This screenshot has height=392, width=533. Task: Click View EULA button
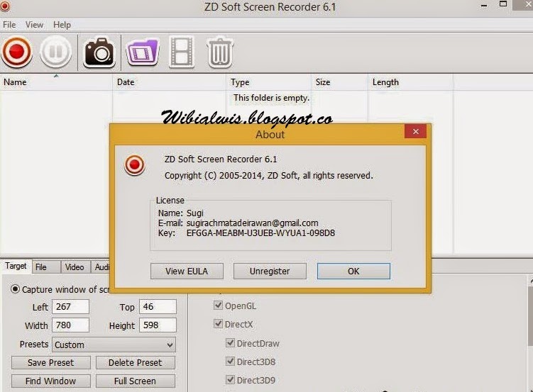coord(187,271)
